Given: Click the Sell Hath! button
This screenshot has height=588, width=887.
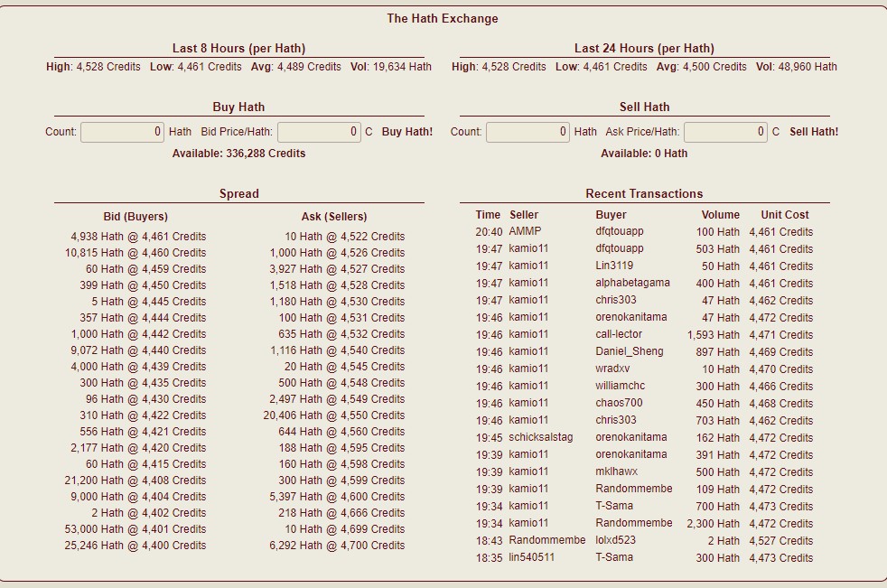Looking at the screenshot, I should (813, 132).
